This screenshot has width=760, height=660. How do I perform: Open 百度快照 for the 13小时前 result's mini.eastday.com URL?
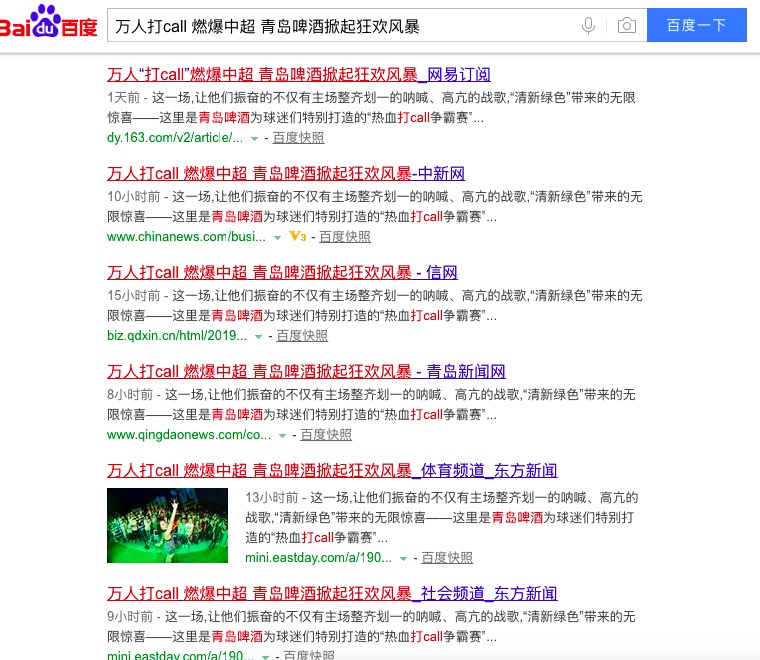click(x=447, y=558)
